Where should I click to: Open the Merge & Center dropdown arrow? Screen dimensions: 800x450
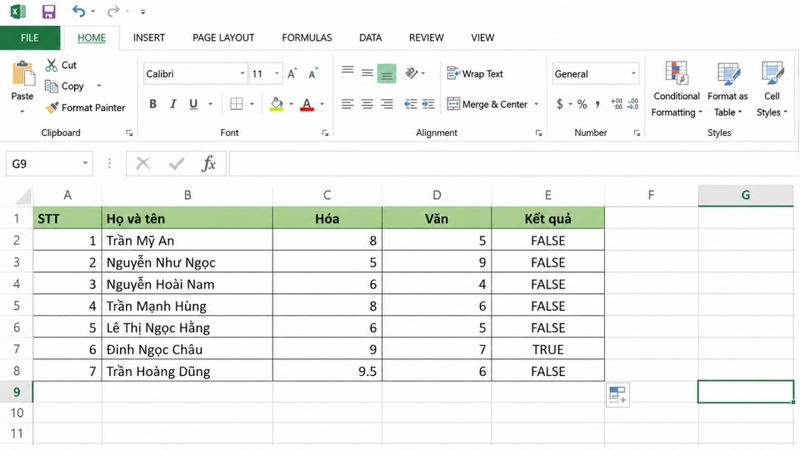536,105
